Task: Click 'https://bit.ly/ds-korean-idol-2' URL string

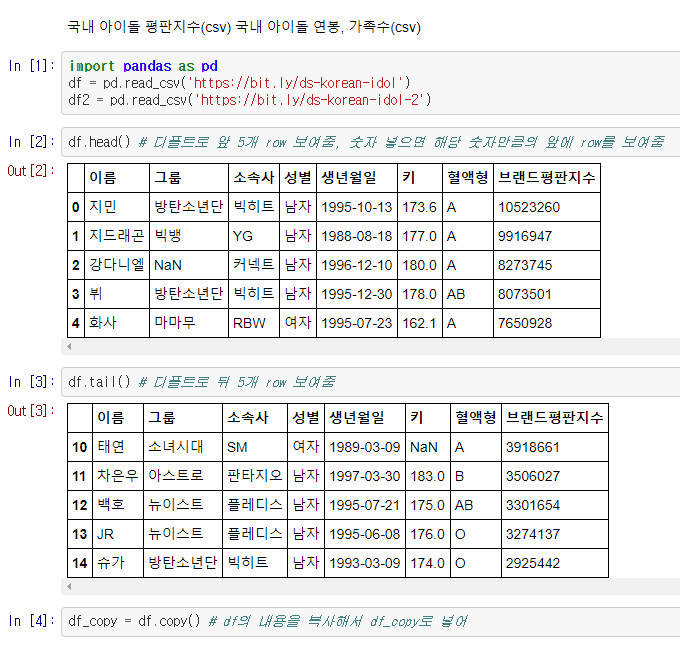Action: click(x=309, y=100)
